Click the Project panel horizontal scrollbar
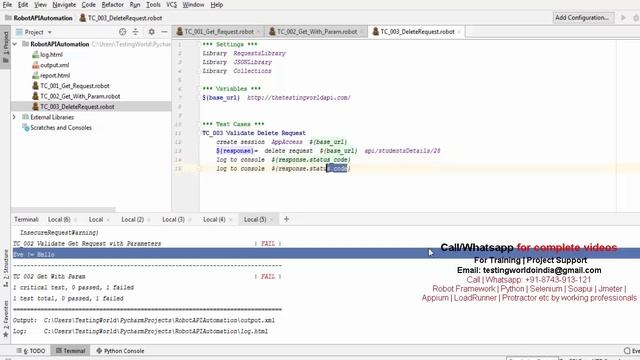Image resolution: width=640 pixels, height=360 pixels. coord(63,210)
